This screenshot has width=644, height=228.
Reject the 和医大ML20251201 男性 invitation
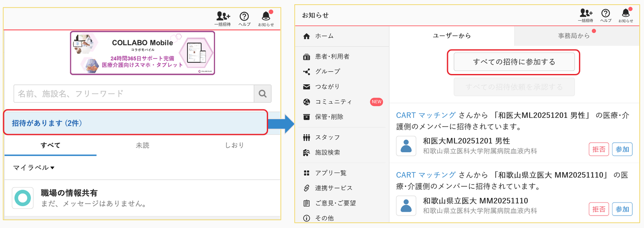pyautogui.click(x=599, y=149)
